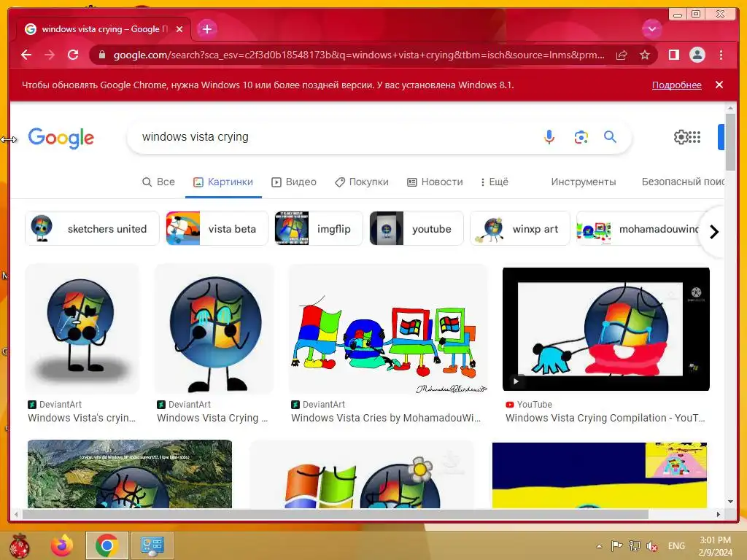
Task: Filter by 'sketchers united' chip
Action: click(92, 228)
